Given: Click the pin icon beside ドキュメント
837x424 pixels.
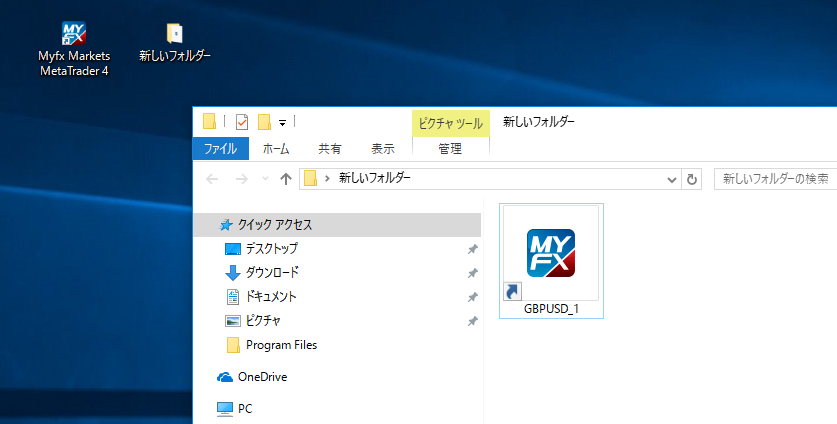Looking at the screenshot, I should pyautogui.click(x=472, y=297).
